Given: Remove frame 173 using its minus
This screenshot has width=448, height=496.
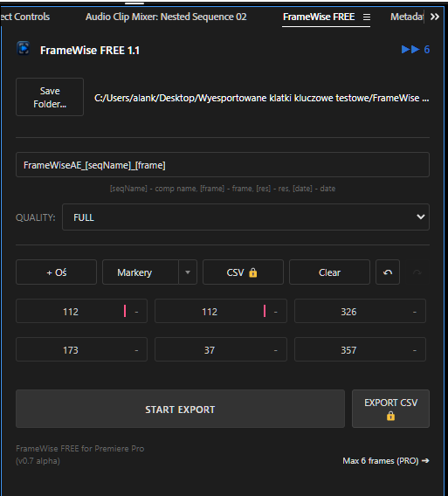Looking at the screenshot, I should [x=137, y=350].
